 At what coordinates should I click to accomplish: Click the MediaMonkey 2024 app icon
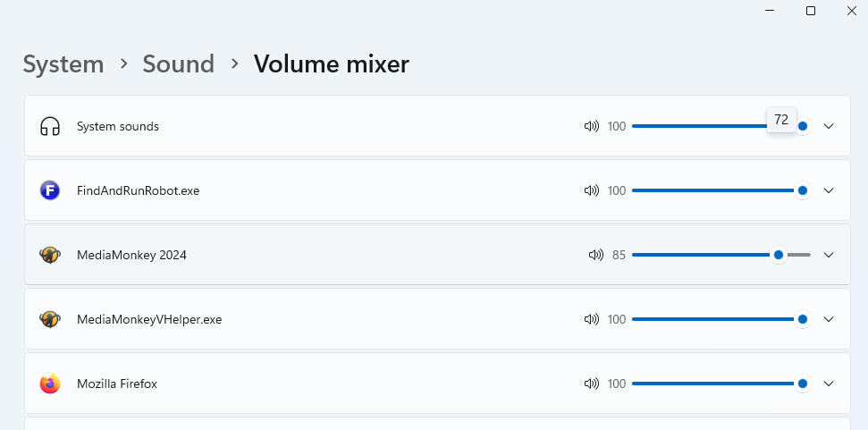tap(50, 255)
